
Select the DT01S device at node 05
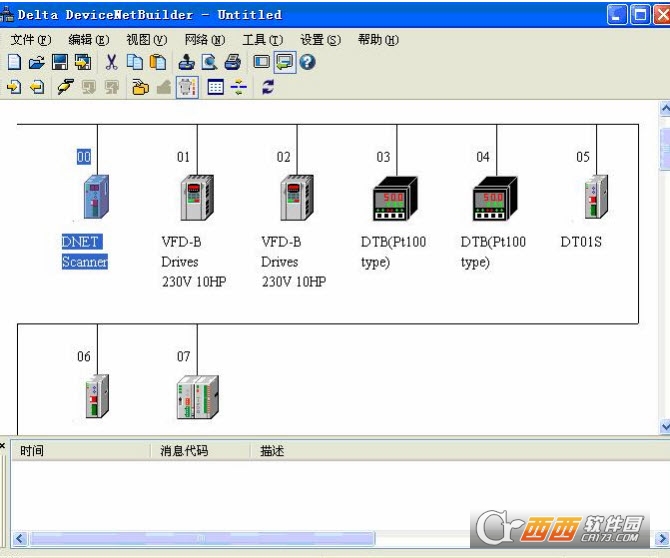pyautogui.click(x=596, y=197)
